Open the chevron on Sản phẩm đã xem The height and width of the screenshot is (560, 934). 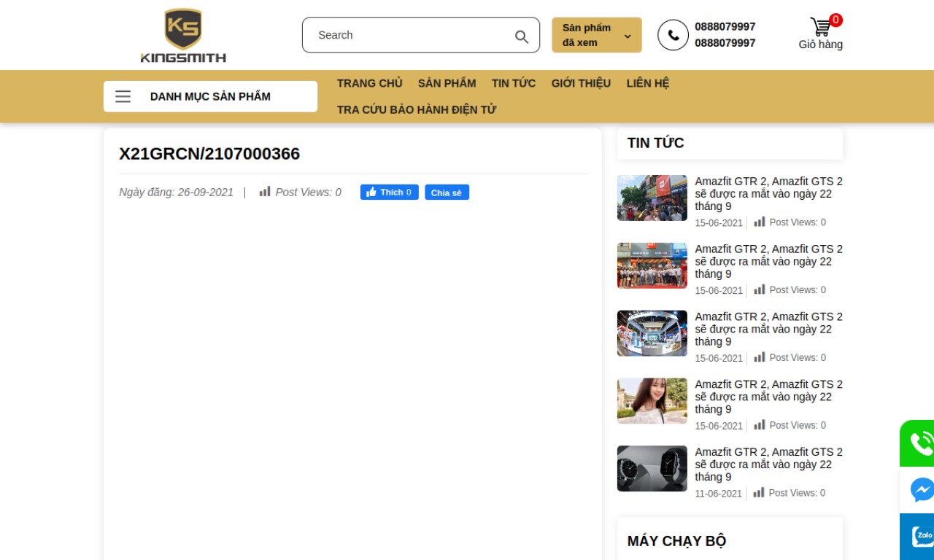click(x=627, y=35)
